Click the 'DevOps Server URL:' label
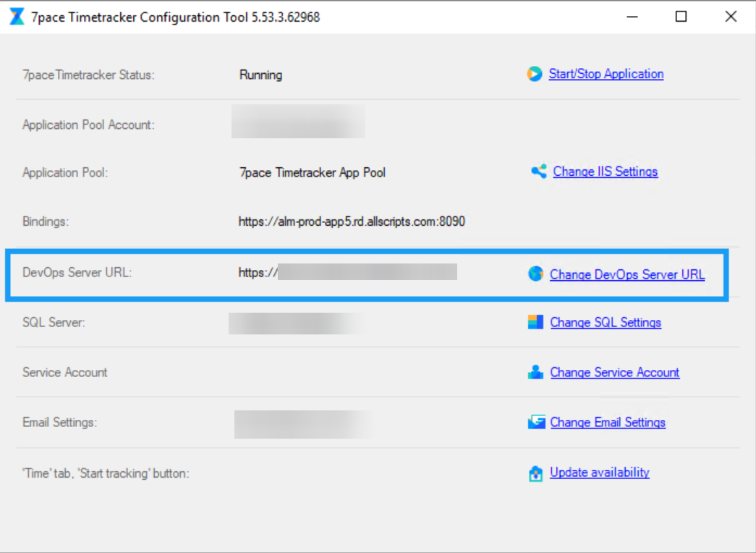756x553 pixels. point(77,272)
